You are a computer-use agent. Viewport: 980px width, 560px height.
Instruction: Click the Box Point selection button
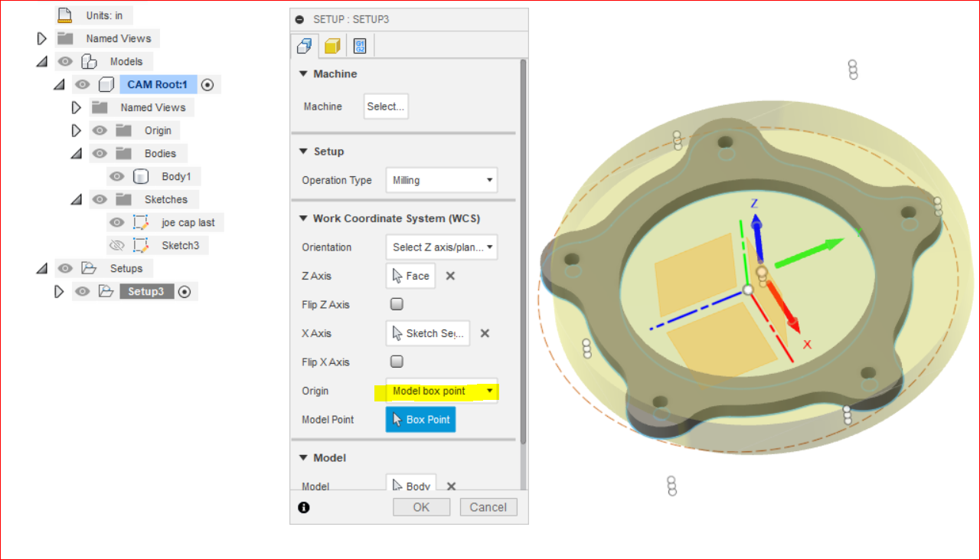pos(420,420)
